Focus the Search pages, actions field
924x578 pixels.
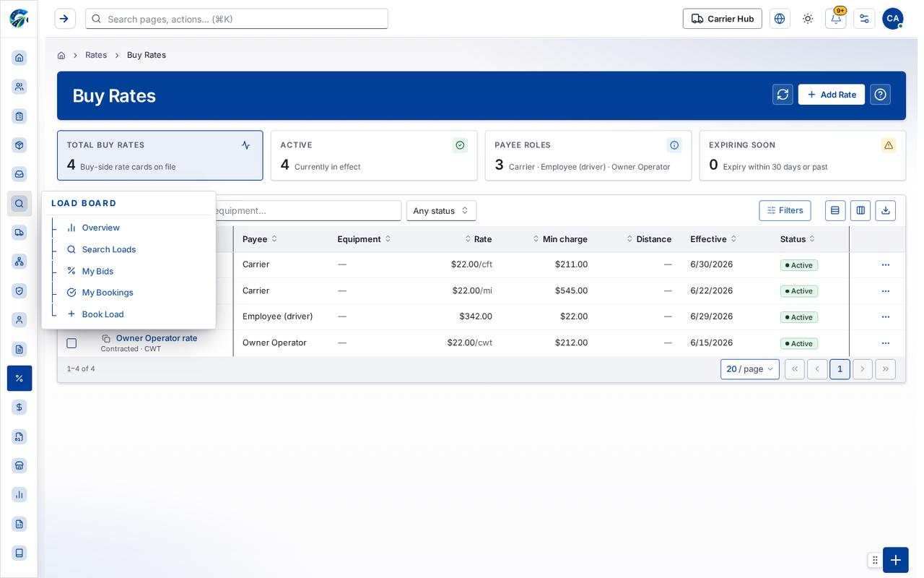(237, 19)
